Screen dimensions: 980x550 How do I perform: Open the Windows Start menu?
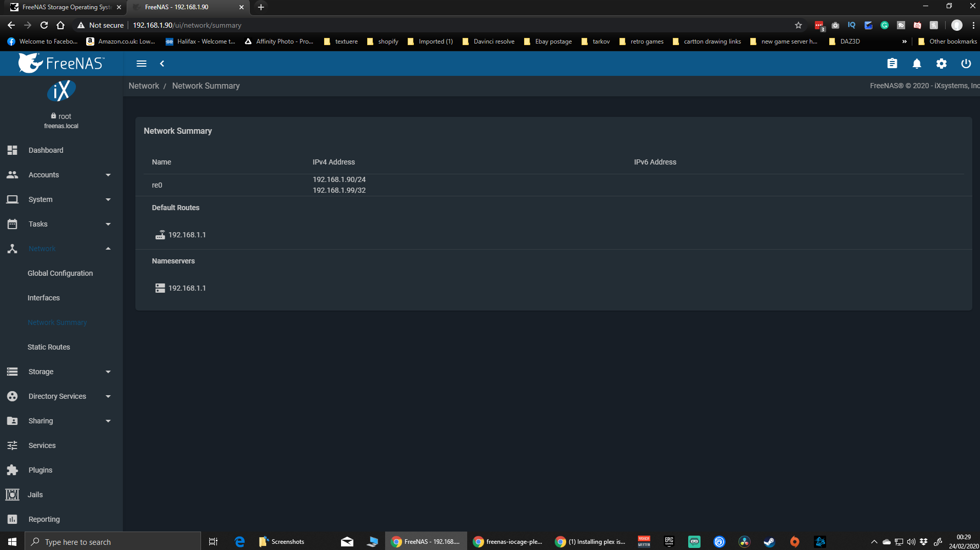coord(12,542)
